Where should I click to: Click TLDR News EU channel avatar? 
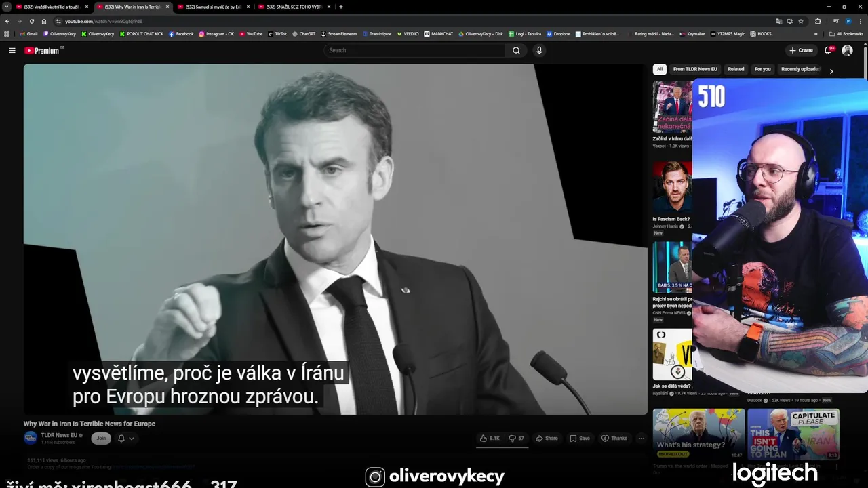point(31,438)
